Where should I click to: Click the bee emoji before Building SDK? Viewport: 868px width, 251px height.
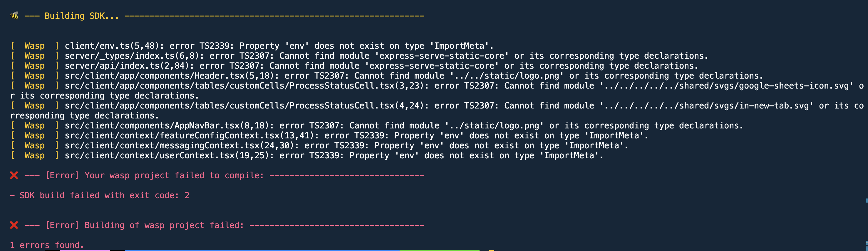(14, 16)
